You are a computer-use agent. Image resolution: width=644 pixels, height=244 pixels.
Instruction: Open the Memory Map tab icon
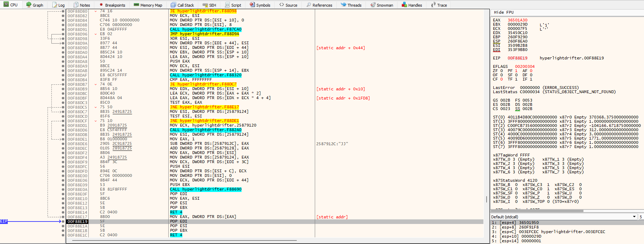coord(136,5)
